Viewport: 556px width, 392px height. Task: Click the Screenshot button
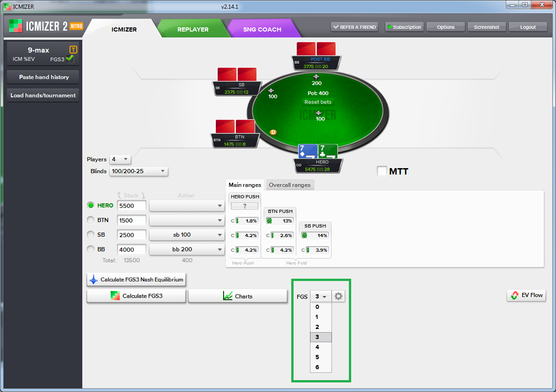(486, 27)
